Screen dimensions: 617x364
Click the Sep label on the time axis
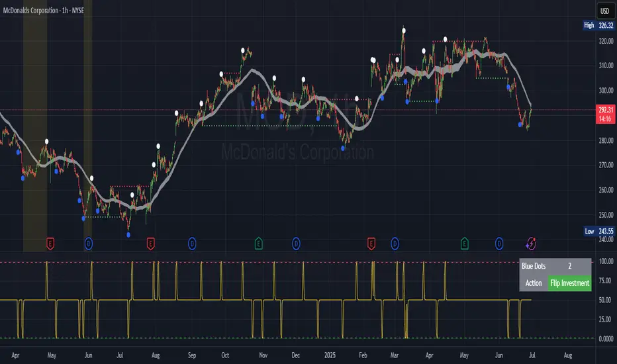point(192,355)
